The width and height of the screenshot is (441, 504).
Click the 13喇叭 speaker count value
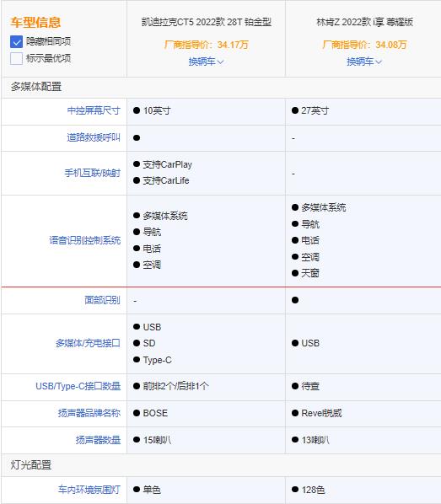pyautogui.click(x=315, y=440)
